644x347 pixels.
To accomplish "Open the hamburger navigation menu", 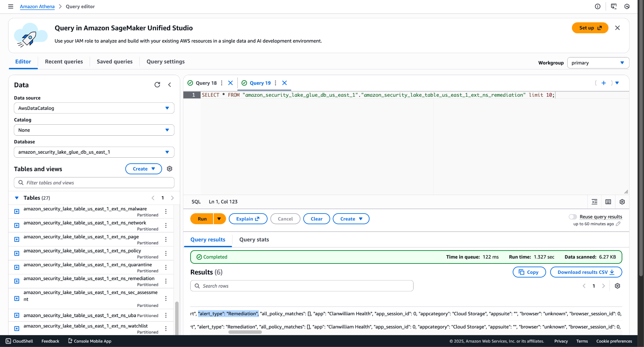I will [11, 6].
